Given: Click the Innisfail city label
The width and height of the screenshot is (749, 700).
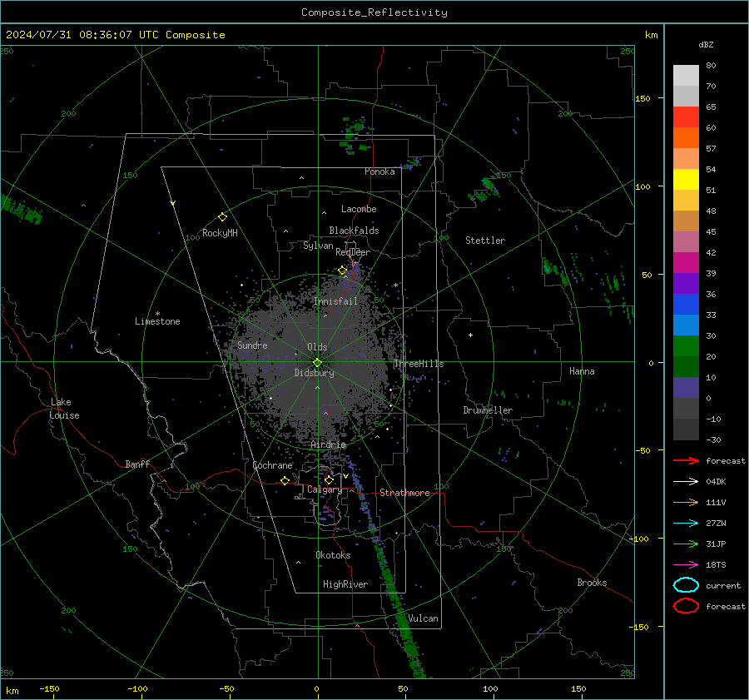Looking at the screenshot, I should 335,301.
